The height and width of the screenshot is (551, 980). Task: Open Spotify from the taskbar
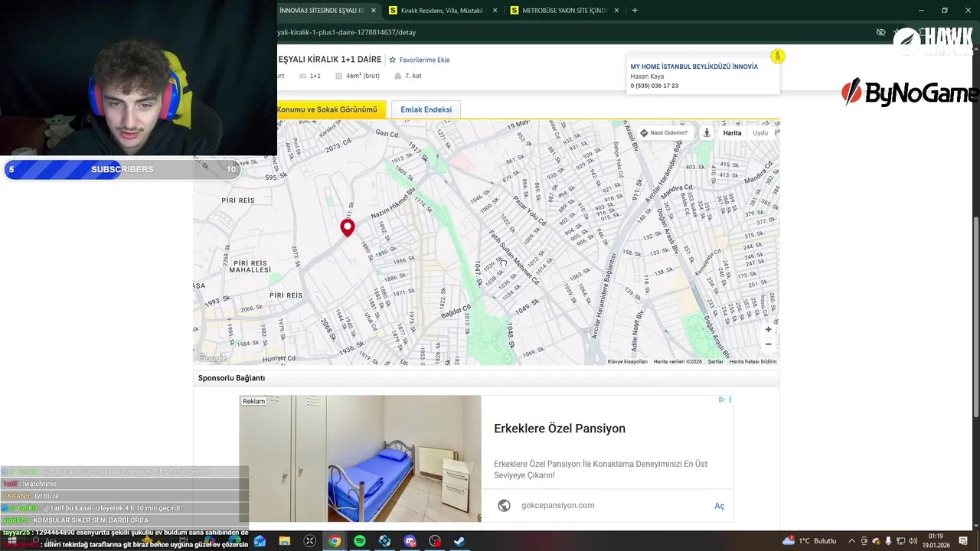coord(360,541)
